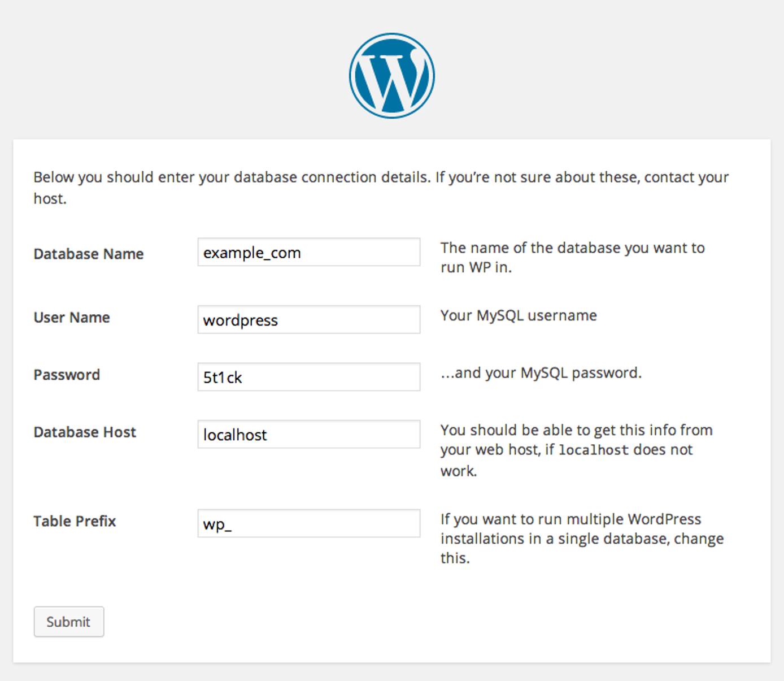
Task: Place cursor in the wordpress username value
Action: [x=240, y=320]
